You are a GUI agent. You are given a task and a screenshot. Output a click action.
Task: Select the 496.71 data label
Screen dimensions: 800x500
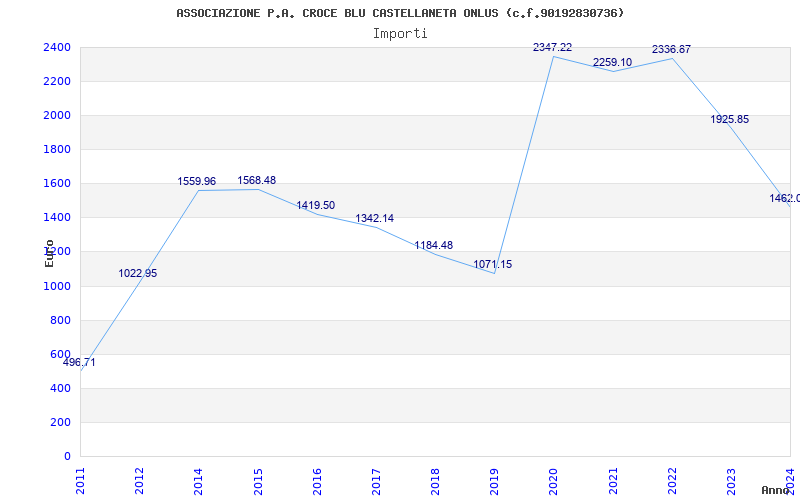(79, 363)
